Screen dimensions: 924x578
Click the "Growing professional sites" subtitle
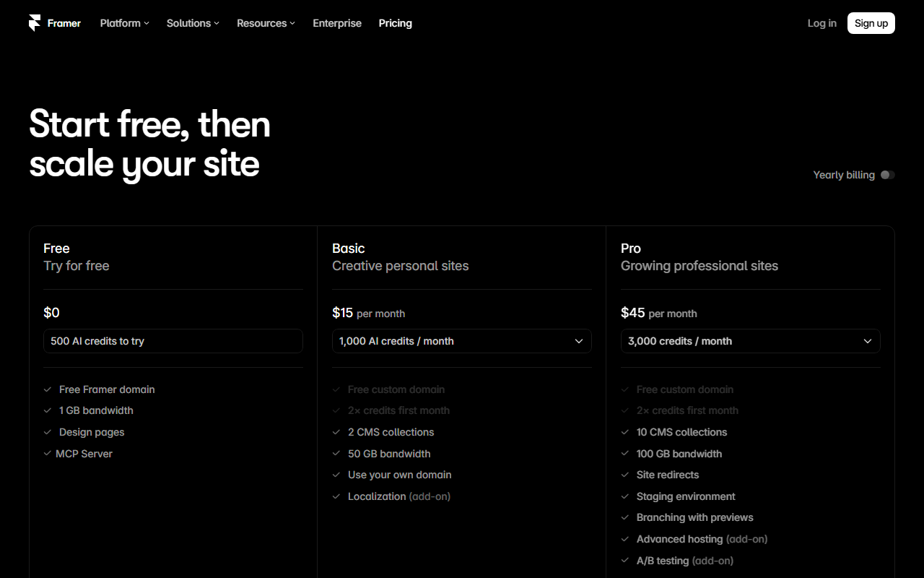pos(699,266)
